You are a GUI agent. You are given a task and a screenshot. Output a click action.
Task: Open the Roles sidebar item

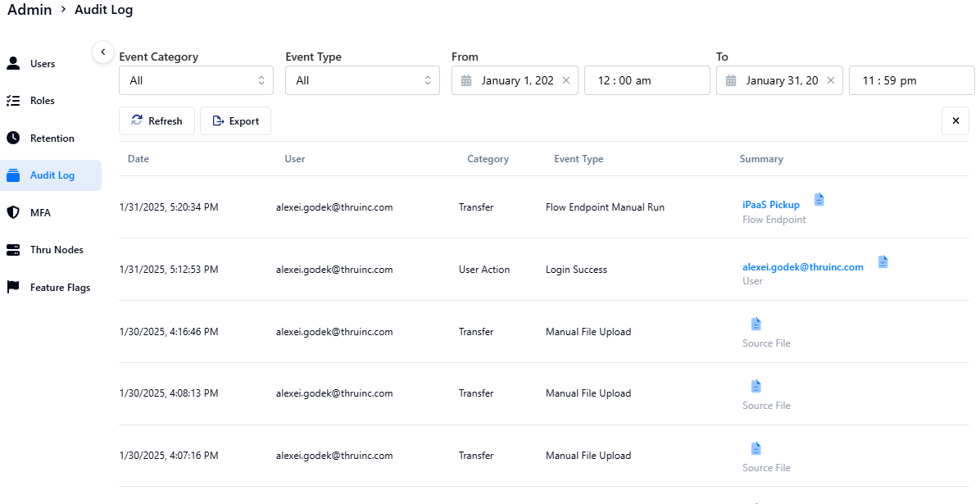pos(43,101)
